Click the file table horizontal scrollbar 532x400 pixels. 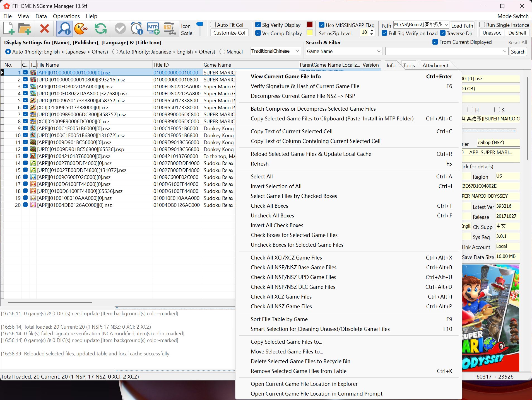click(x=50, y=302)
